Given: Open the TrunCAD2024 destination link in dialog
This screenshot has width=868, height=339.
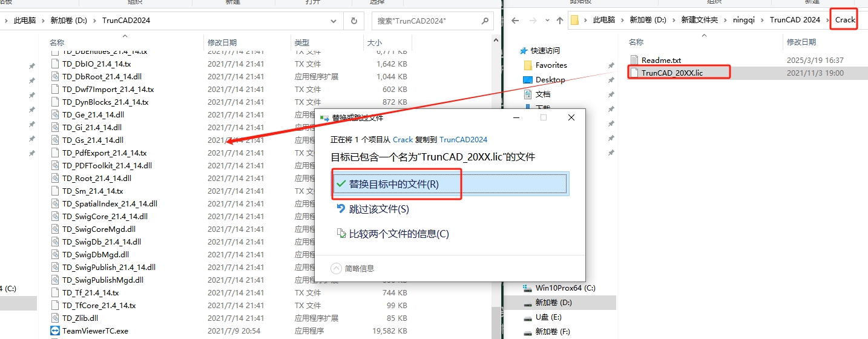Looking at the screenshot, I should coord(463,139).
